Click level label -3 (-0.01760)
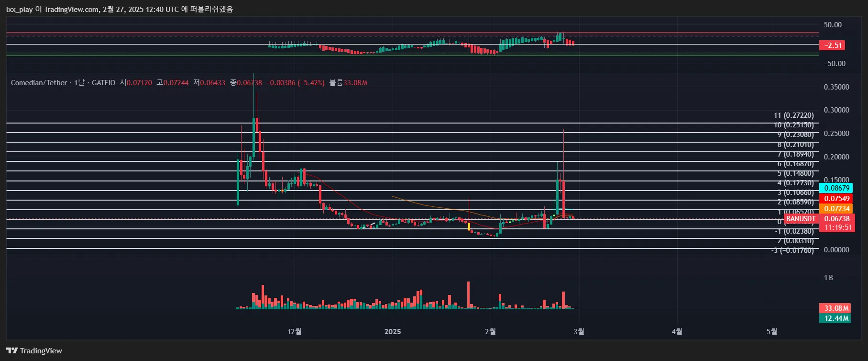 point(792,250)
